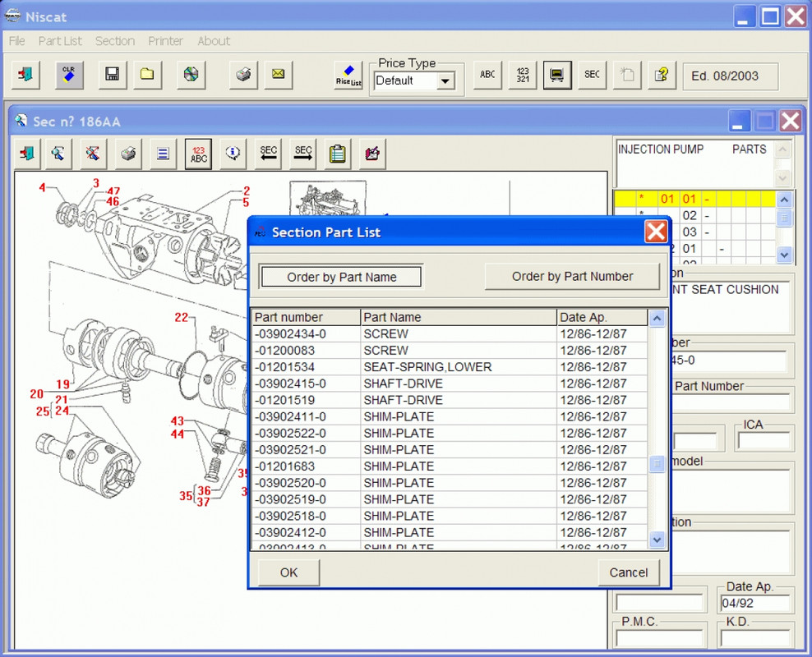Click the injection pump thumbnail image
Viewport: 812px width, 657px height.
328,198
